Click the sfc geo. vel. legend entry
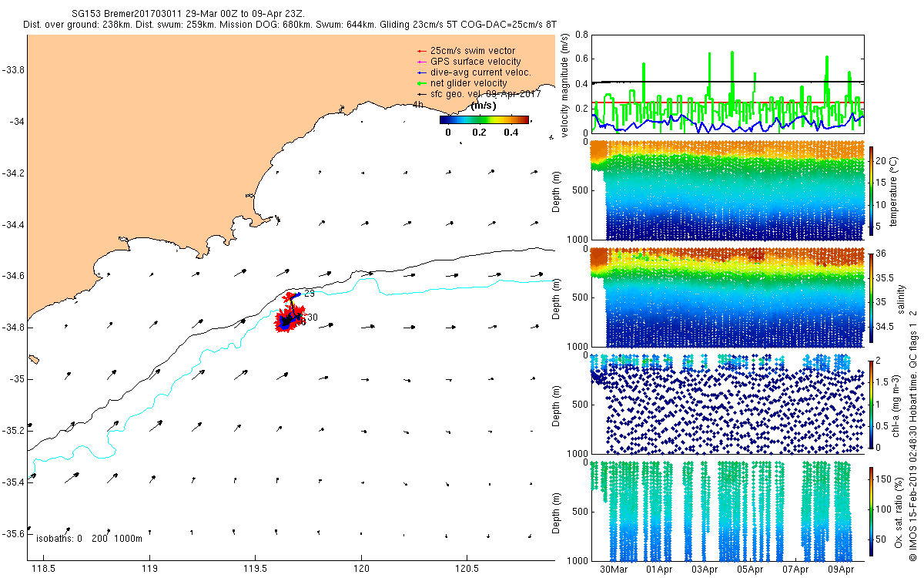This screenshot has height=578, width=924. 477,94
